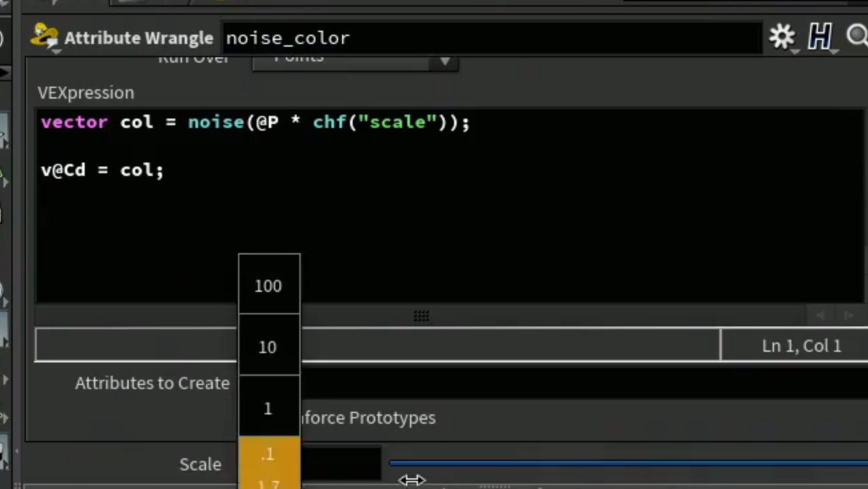The height and width of the screenshot is (489, 868).
Task: Click the left arrow of editor scrollbar
Action: [820, 315]
